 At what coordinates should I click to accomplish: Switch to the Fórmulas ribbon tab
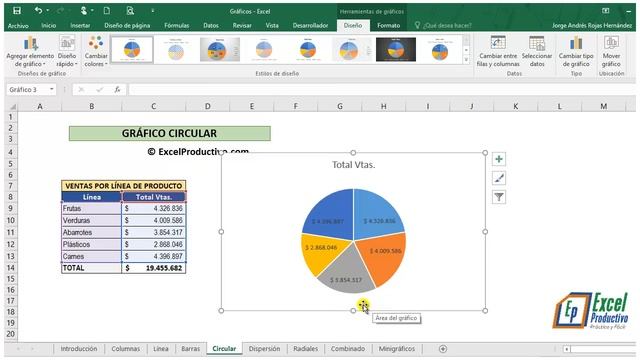coord(177,25)
